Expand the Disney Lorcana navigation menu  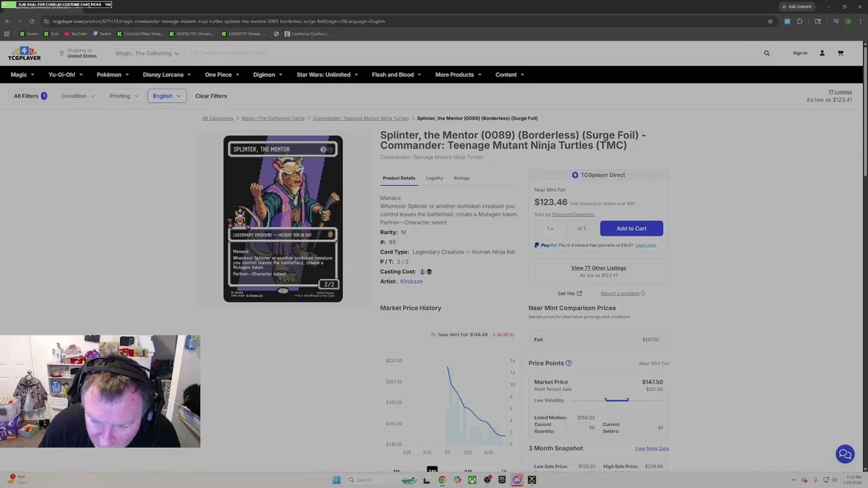tap(167, 75)
